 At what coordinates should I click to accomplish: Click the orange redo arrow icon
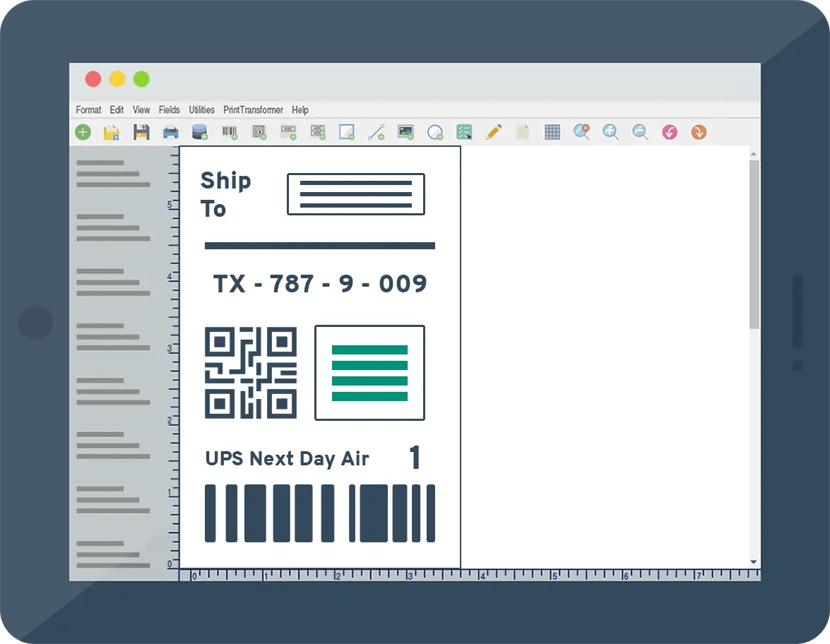[x=699, y=132]
